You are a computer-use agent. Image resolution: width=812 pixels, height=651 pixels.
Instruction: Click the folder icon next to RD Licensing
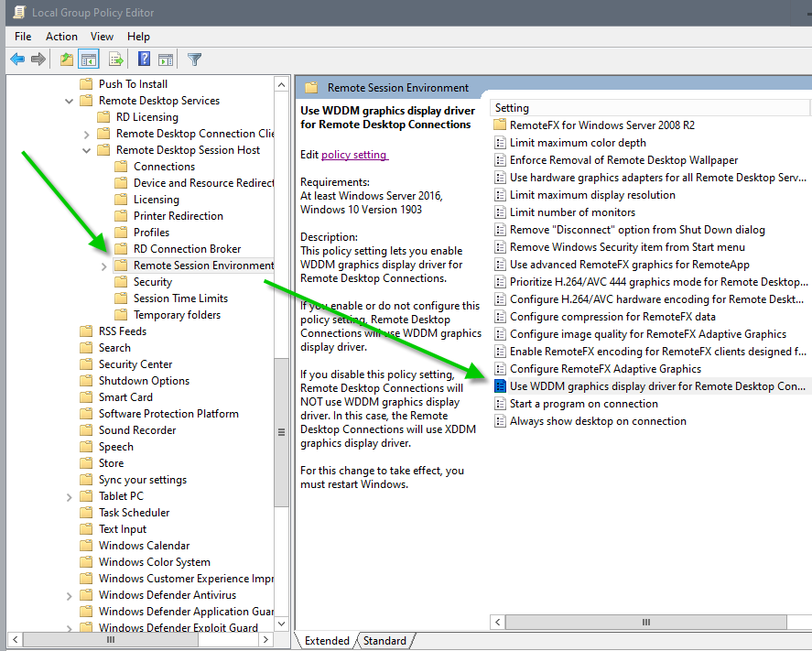(103, 116)
